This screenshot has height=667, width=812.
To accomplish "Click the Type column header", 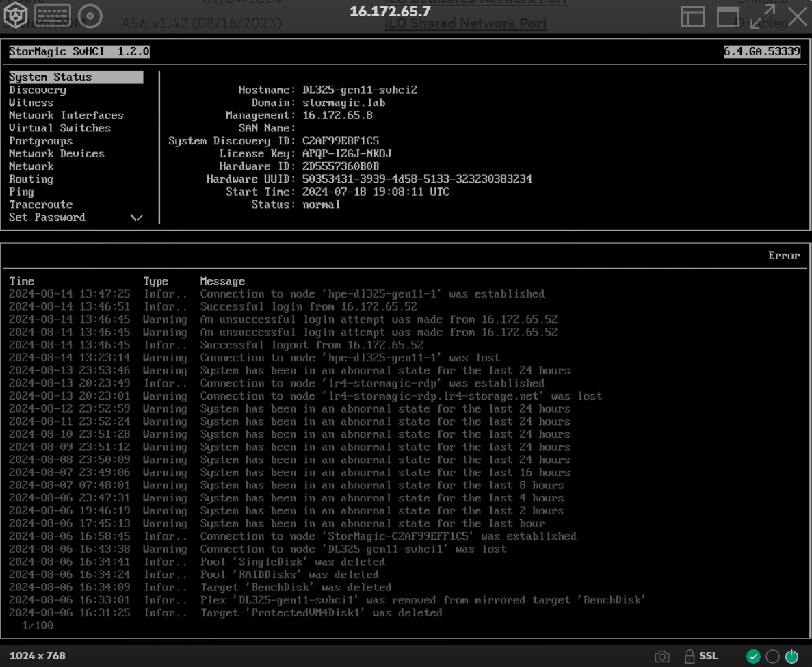I will pyautogui.click(x=156, y=281).
